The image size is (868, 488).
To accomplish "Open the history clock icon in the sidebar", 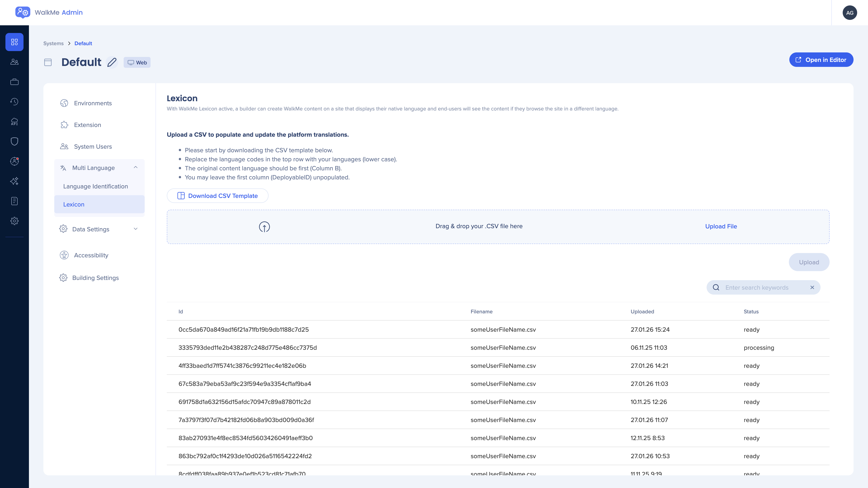I will pyautogui.click(x=14, y=102).
